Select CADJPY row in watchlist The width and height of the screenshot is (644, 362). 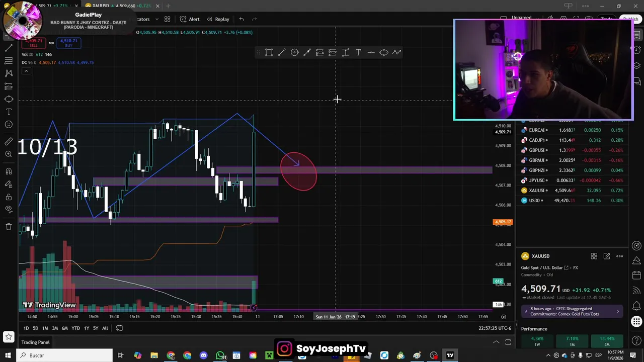click(573, 140)
